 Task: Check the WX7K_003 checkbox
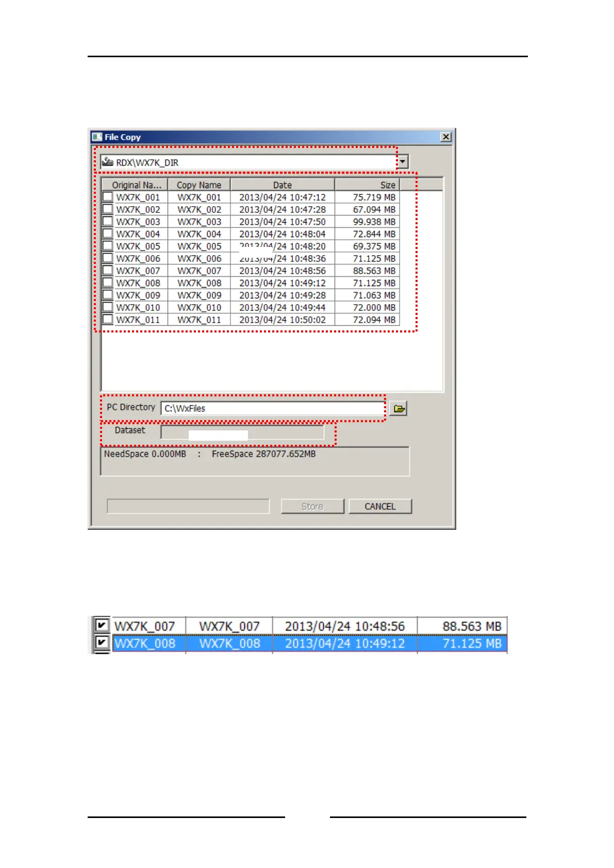(107, 221)
